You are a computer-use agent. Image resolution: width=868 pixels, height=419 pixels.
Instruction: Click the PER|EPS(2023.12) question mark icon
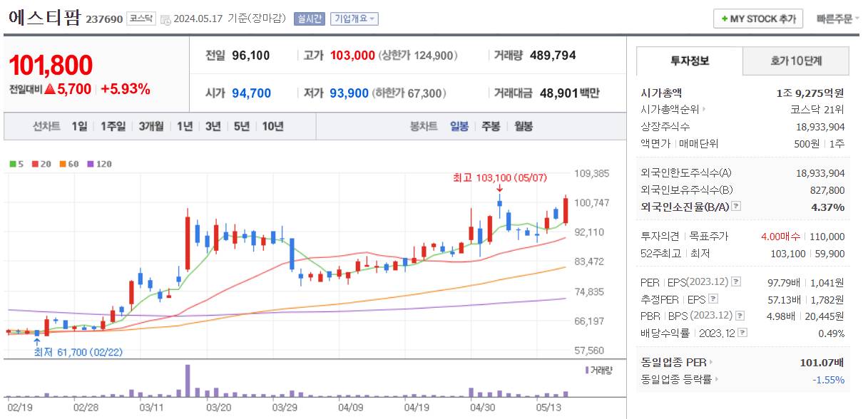pyautogui.click(x=736, y=282)
